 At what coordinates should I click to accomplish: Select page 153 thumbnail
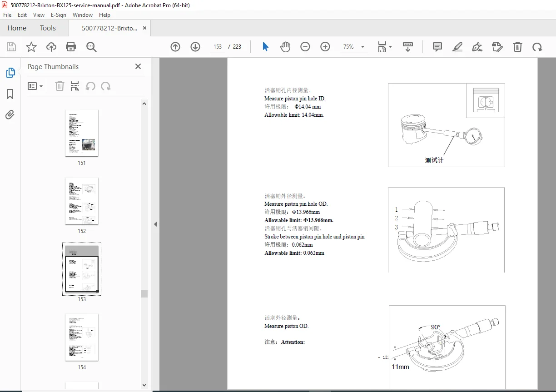coord(82,269)
